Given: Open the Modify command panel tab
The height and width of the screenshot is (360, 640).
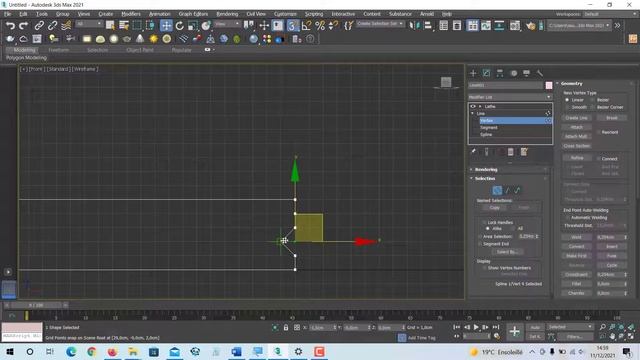Looking at the screenshot, I should [487, 73].
